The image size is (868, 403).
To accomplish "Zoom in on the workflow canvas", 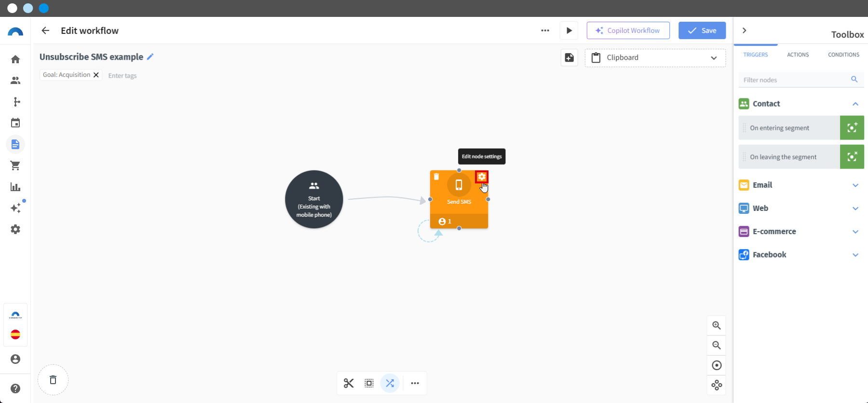I will 717,325.
